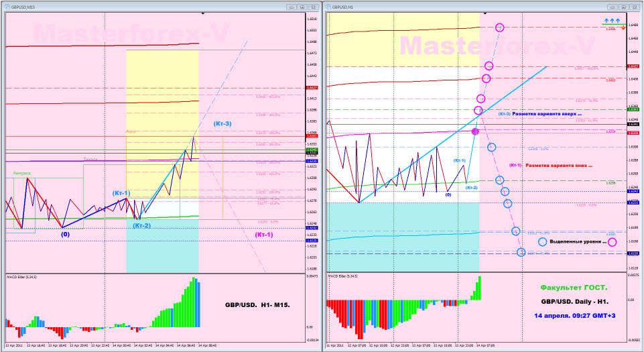Click the 'GBP/USD. Daily - H1.' caption
Viewport: 644px width, 352px height.
[574, 302]
